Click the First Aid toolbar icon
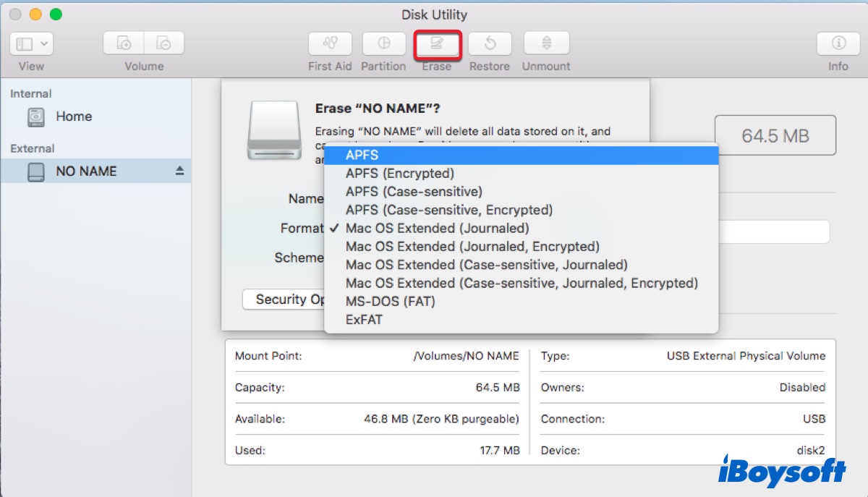 [x=330, y=44]
